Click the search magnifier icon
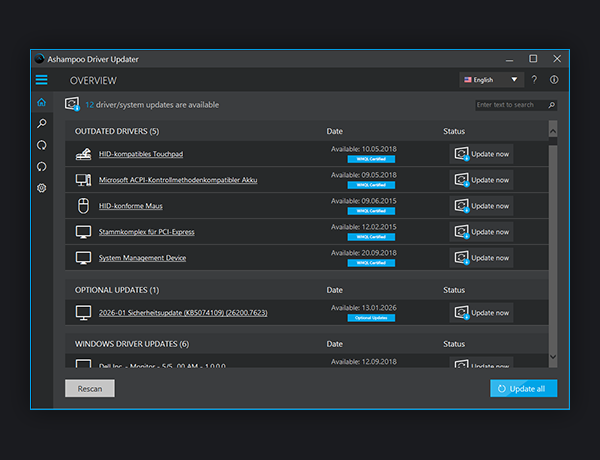This screenshot has height=460, width=600. [x=551, y=105]
